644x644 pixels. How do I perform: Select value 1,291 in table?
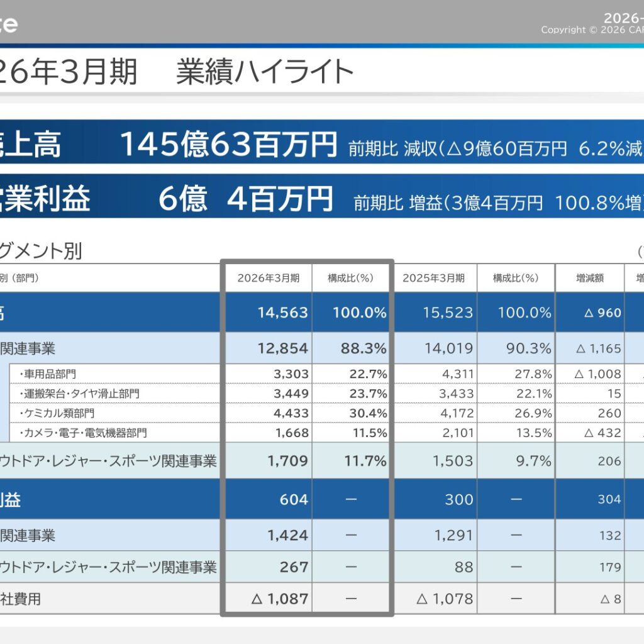click(453, 535)
